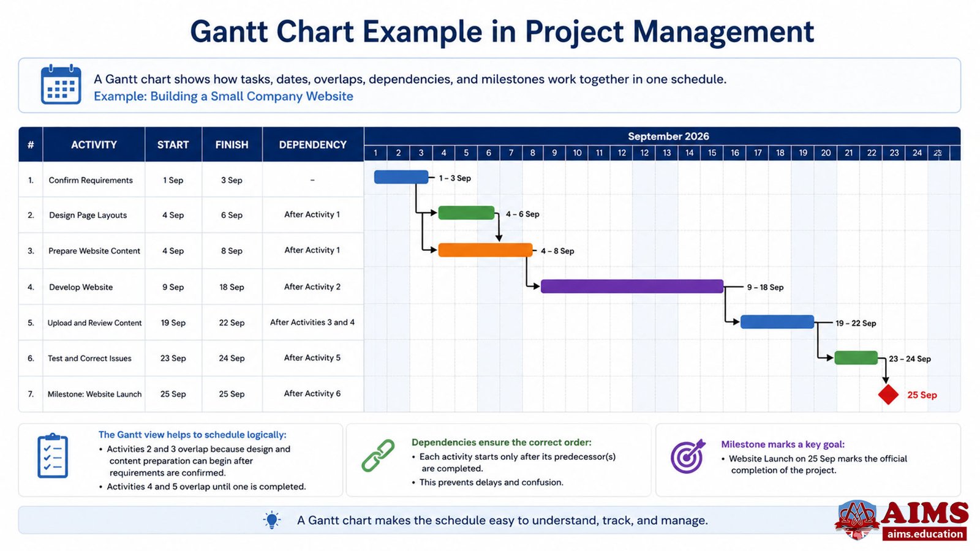Click day 20 in the timeline header

click(826, 153)
